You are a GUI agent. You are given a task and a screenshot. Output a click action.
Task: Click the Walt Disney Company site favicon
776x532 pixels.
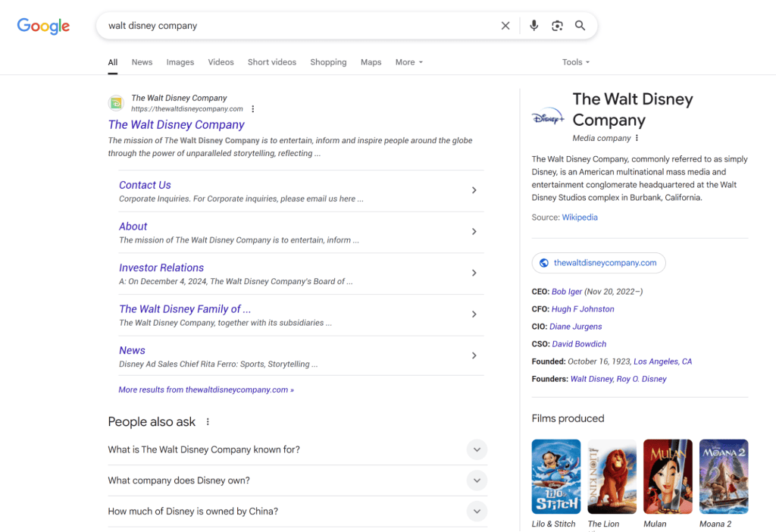pyautogui.click(x=116, y=103)
